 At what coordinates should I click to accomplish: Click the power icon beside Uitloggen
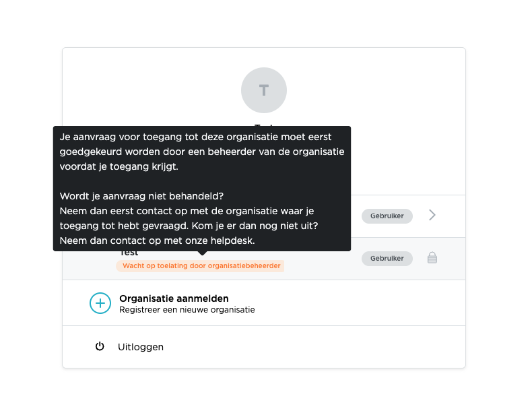click(x=100, y=346)
